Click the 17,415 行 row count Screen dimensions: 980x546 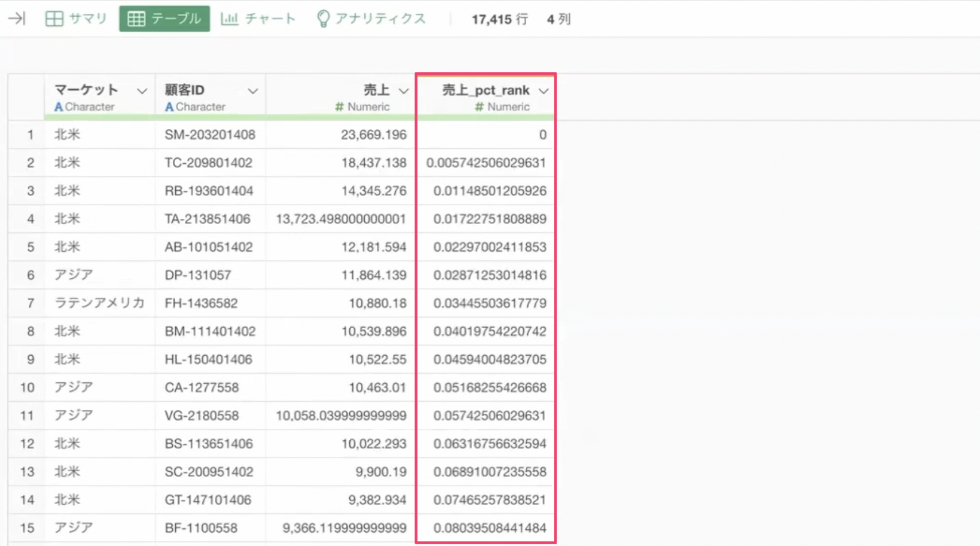click(500, 19)
